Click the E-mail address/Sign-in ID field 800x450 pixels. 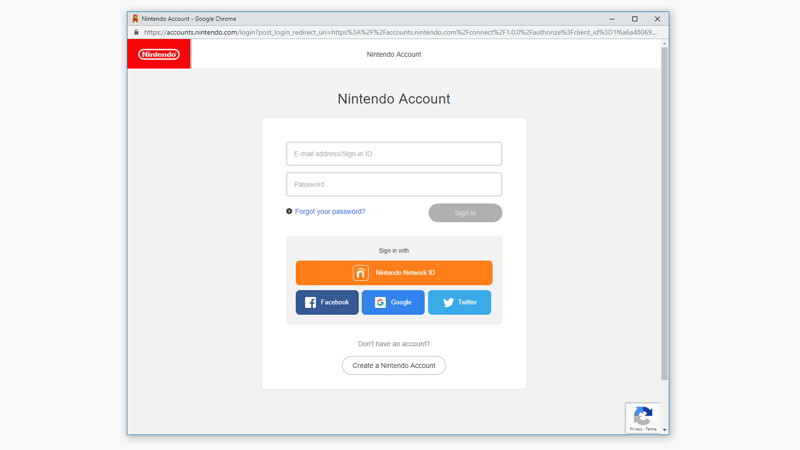(x=394, y=154)
